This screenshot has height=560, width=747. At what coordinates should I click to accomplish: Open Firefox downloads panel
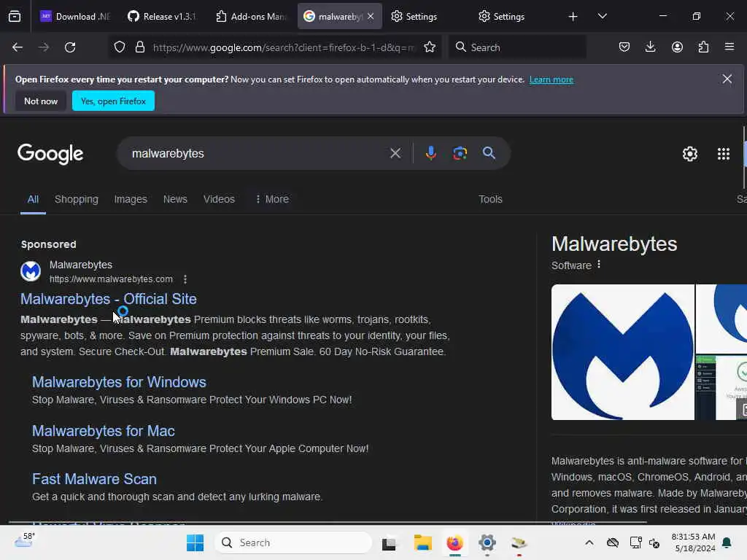tap(650, 47)
